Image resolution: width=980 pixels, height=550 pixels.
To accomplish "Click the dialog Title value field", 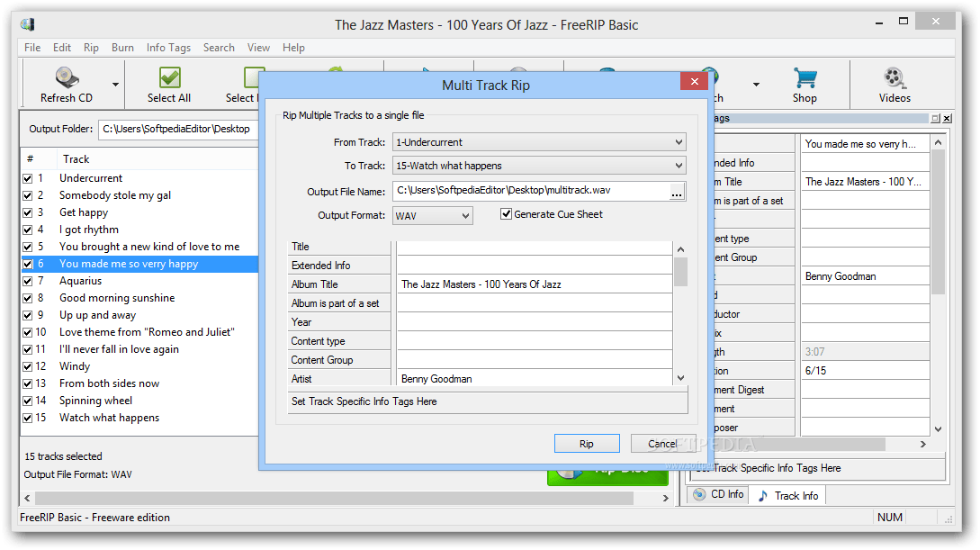I will click(535, 247).
